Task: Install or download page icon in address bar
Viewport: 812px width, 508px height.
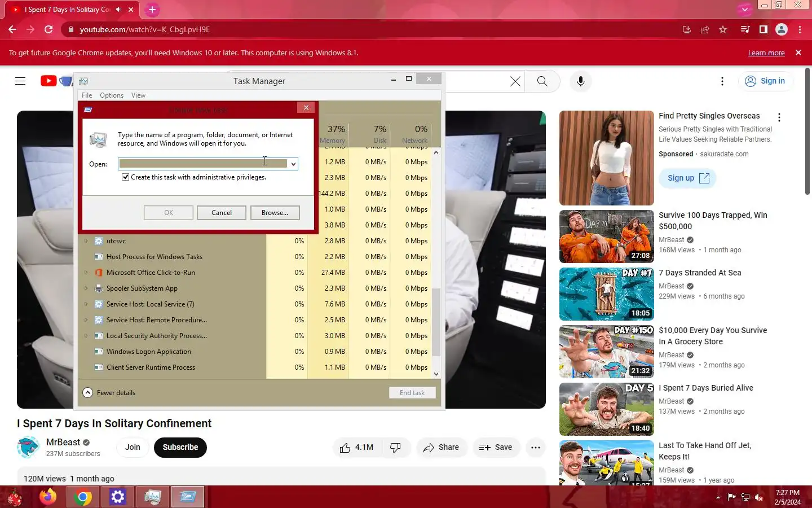Action: (686, 29)
